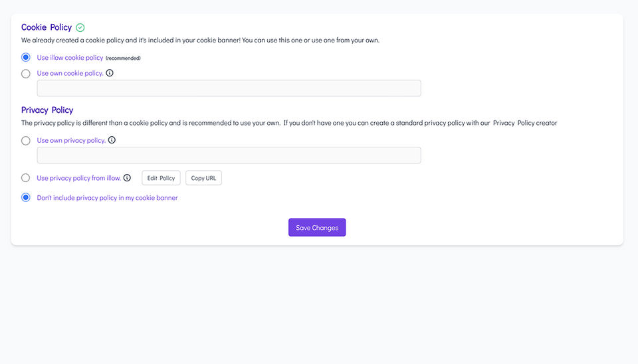Pick the 'Don't include privacy policy' radio button
This screenshot has width=638, height=364.
26,197
